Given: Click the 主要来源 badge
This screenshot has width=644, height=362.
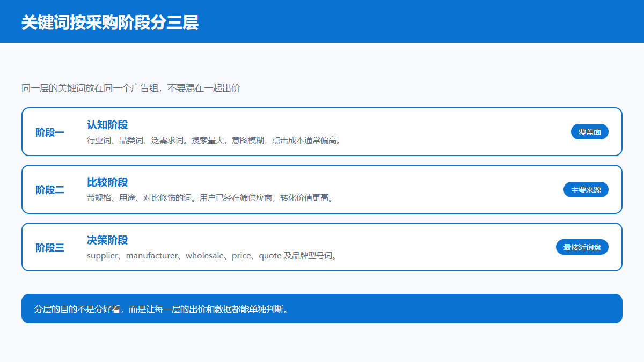Looking at the screenshot, I should click(586, 189).
